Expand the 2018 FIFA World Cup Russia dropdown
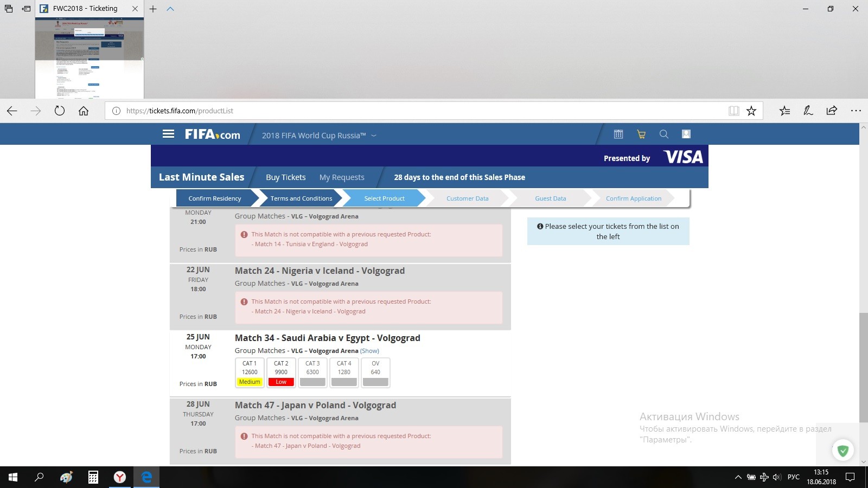 pyautogui.click(x=319, y=136)
